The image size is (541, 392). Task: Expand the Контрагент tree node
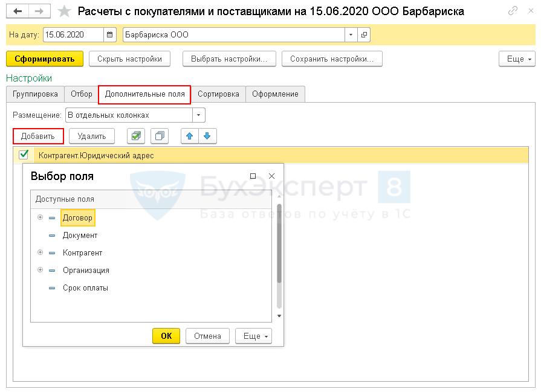point(40,252)
